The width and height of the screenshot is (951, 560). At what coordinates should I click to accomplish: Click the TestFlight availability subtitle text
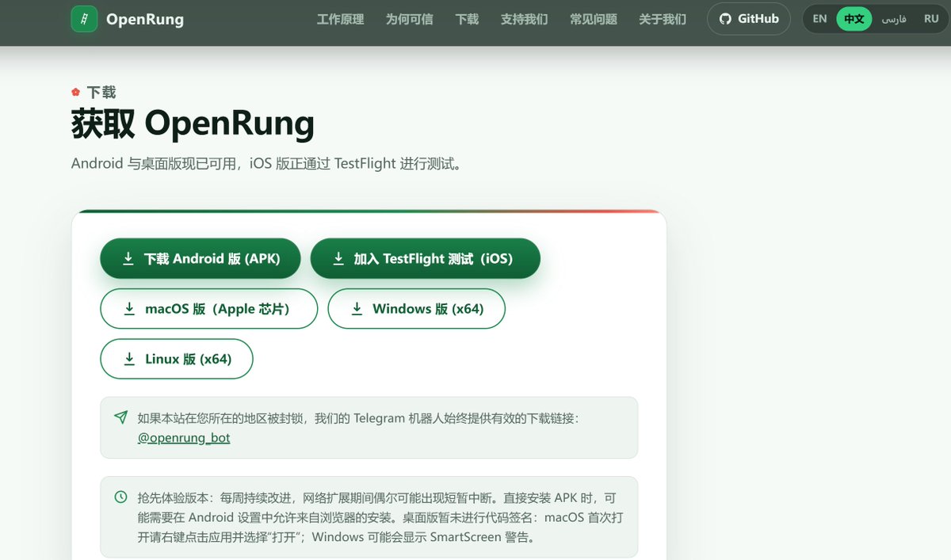(x=266, y=164)
